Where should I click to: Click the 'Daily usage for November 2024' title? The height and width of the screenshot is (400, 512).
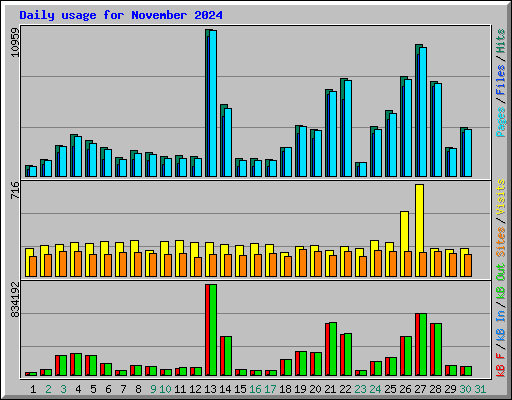click(121, 15)
